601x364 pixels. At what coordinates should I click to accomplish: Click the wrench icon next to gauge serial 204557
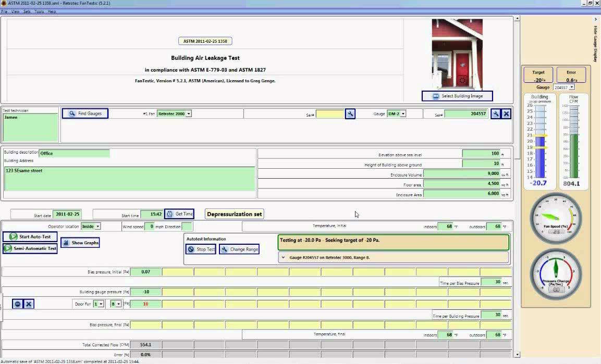coord(496,114)
